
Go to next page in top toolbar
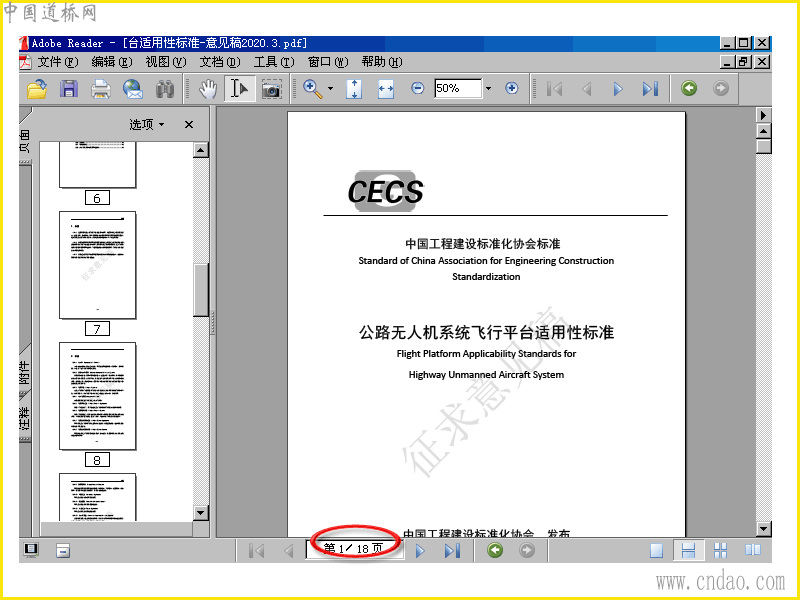click(618, 89)
